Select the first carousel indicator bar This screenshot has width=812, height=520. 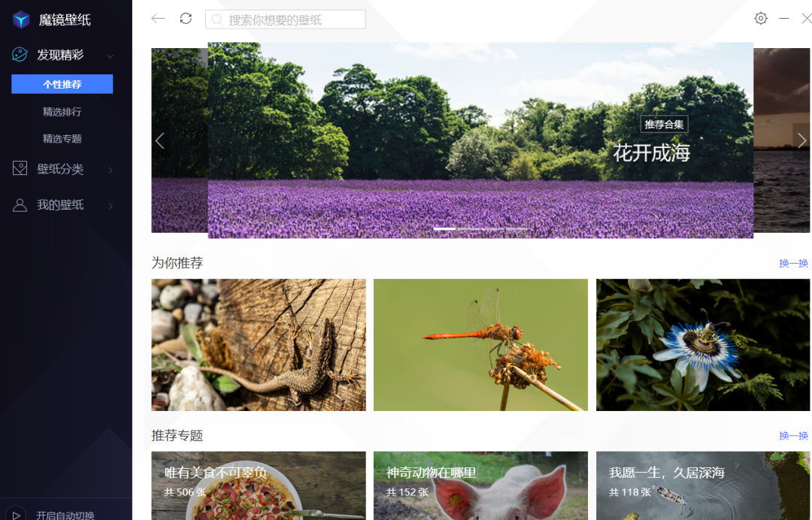pos(444,228)
